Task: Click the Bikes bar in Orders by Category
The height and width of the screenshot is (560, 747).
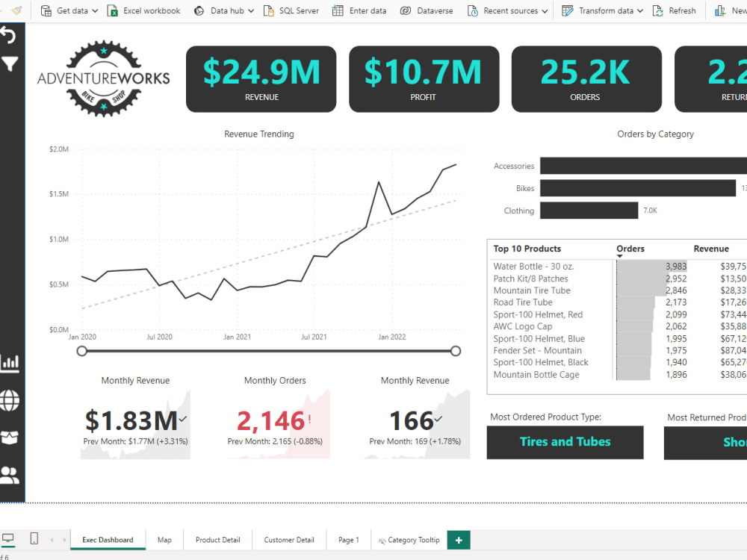Action: point(638,188)
